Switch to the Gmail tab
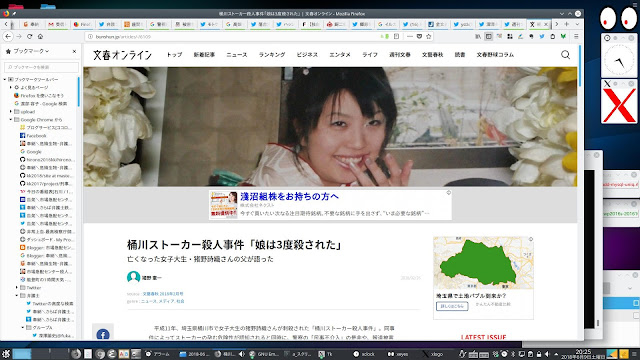Screen dimensions: 640x360 click(x=57, y=24)
